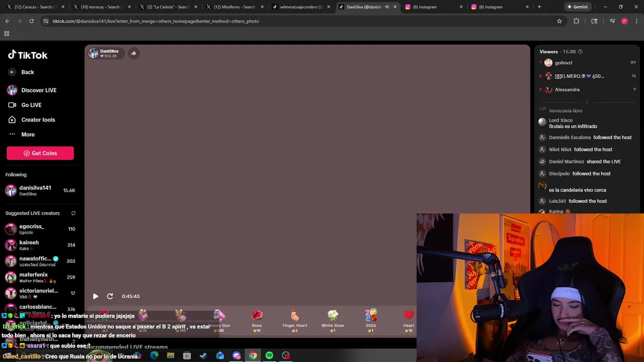Close the Caracas Search tab
The image size is (644, 362).
point(63,7)
